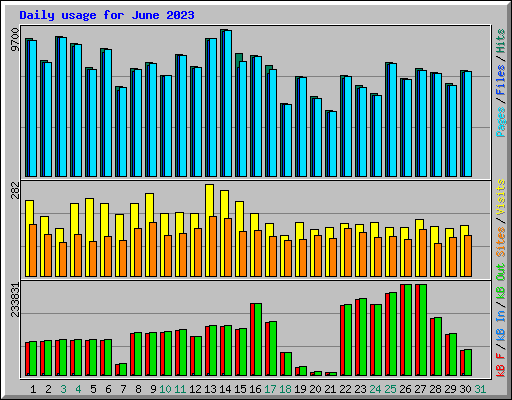The image size is (512, 400).
Task: Click green weekend day label 18
Action: [x=285, y=389]
